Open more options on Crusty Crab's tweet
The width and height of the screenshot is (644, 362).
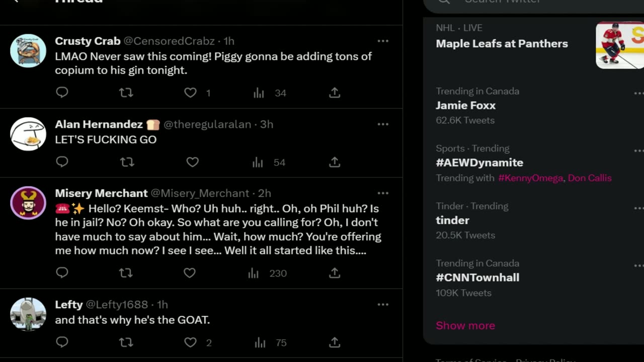tap(383, 41)
